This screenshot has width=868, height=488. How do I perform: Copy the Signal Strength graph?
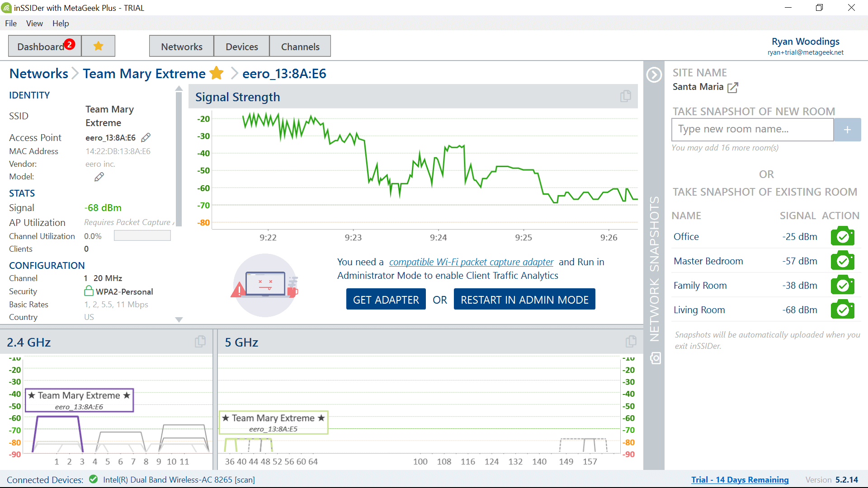(626, 96)
